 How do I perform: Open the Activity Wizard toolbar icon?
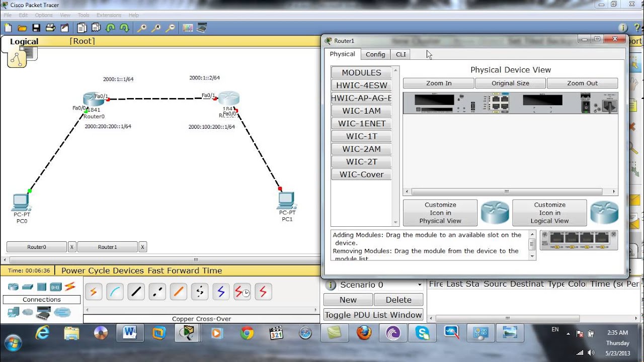[x=64, y=28]
